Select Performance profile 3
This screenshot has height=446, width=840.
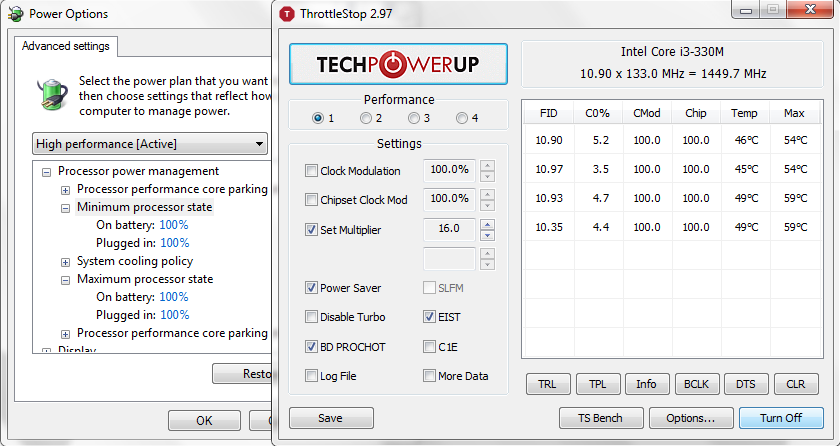click(414, 118)
